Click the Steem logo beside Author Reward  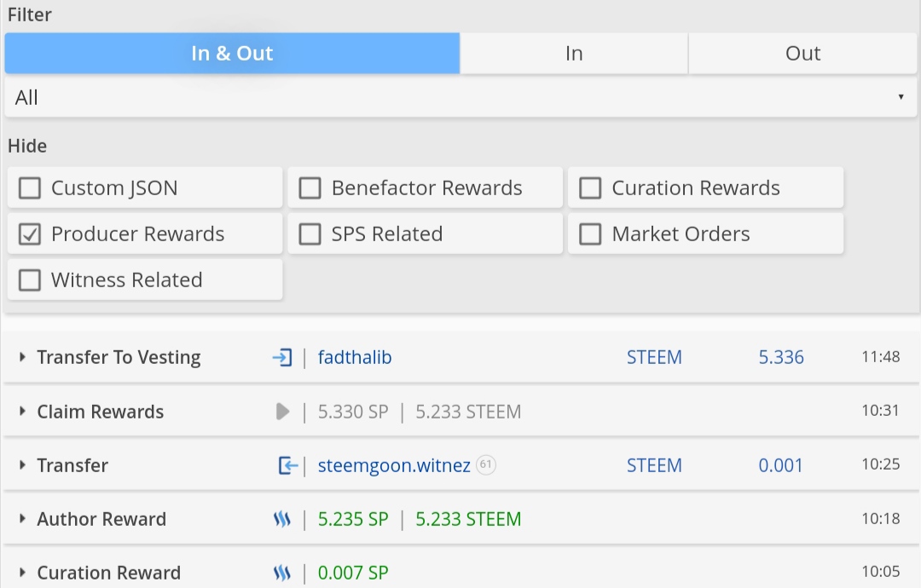282,519
